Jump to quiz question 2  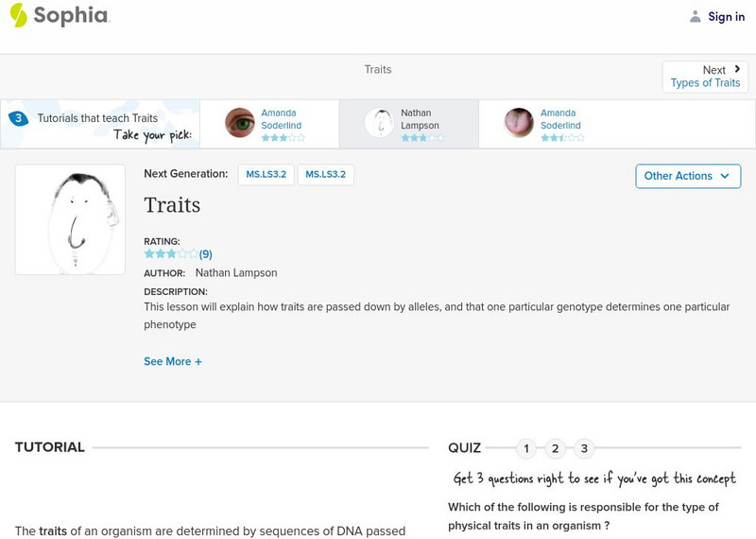555,449
